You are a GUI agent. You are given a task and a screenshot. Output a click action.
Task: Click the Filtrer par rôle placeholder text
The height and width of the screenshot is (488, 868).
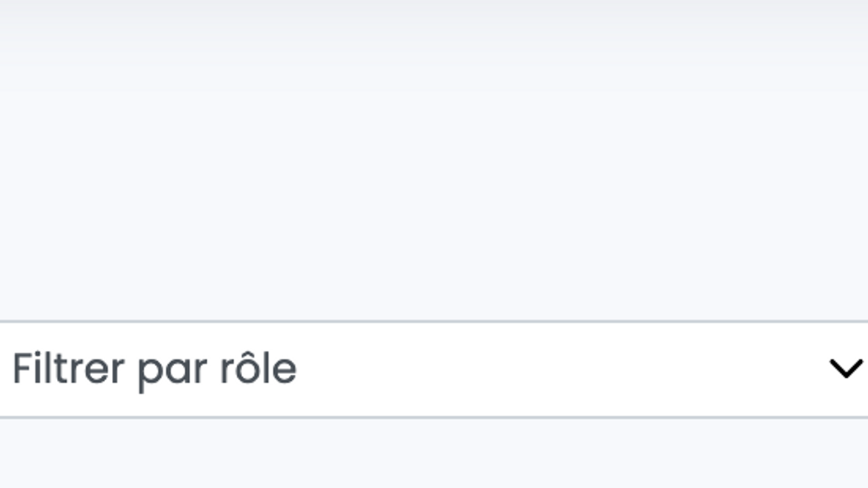tap(155, 369)
